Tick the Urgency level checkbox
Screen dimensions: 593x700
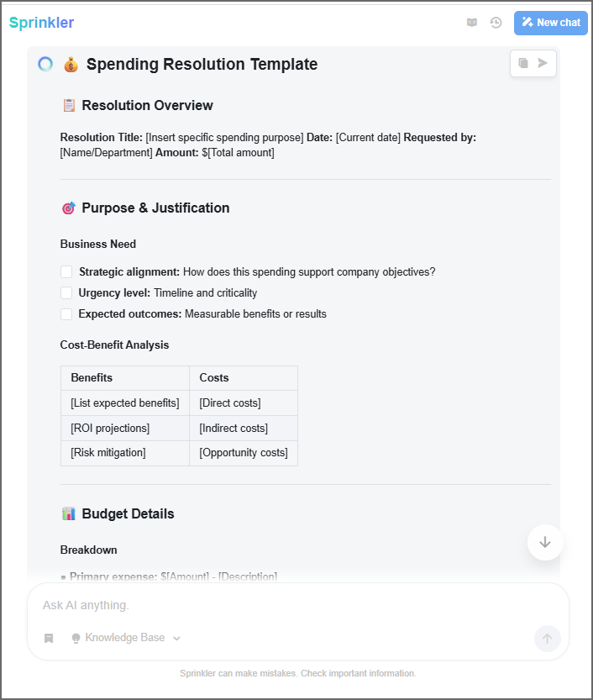click(x=66, y=293)
